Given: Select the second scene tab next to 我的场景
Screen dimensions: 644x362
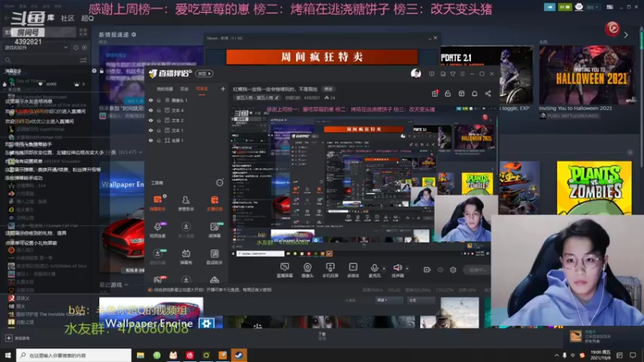Looking at the screenshot, I should pos(184,88).
